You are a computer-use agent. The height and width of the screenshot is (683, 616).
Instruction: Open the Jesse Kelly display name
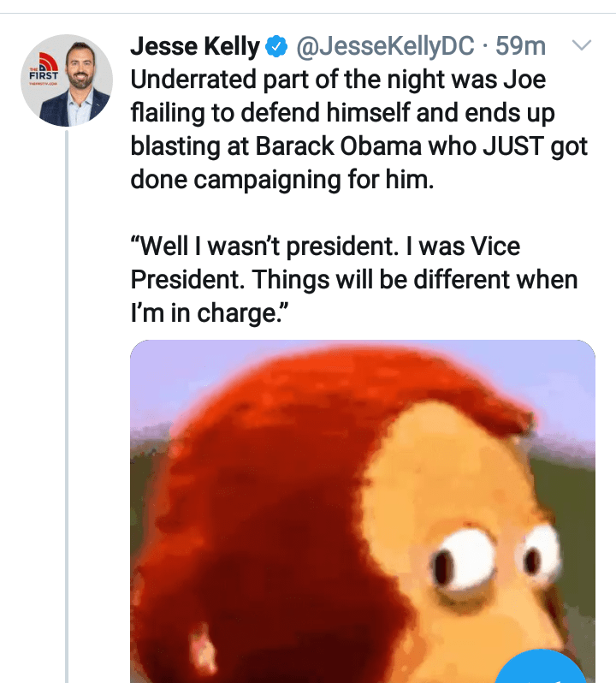(195, 46)
